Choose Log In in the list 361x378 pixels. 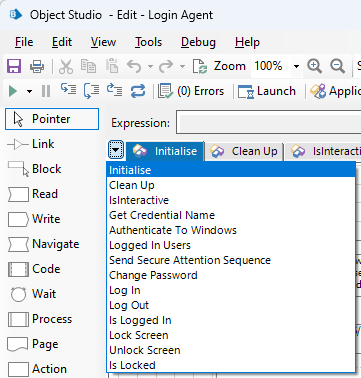[231, 290]
